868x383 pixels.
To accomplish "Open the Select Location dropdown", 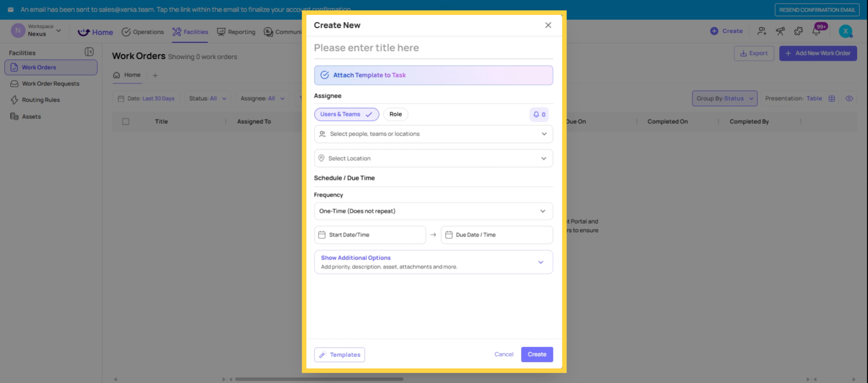I will (x=433, y=159).
